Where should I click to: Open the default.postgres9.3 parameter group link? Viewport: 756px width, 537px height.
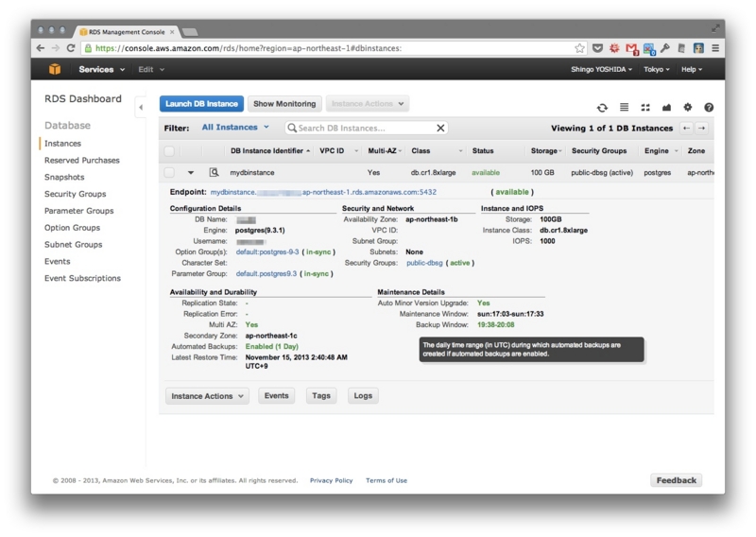(266, 273)
